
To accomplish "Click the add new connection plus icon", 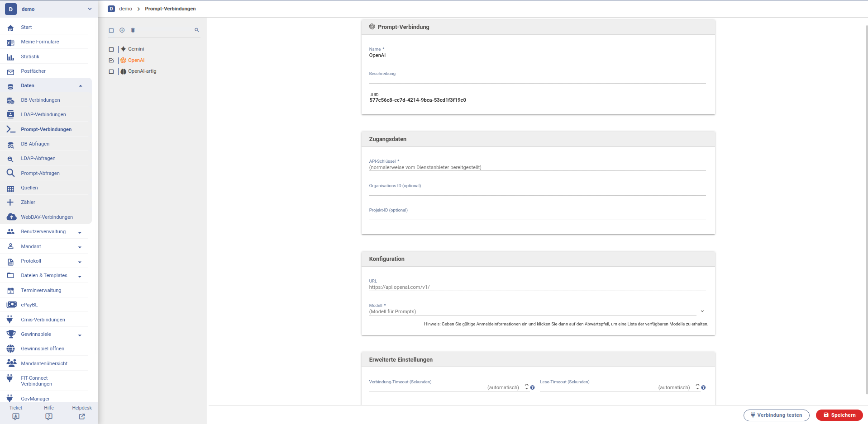I will [122, 30].
